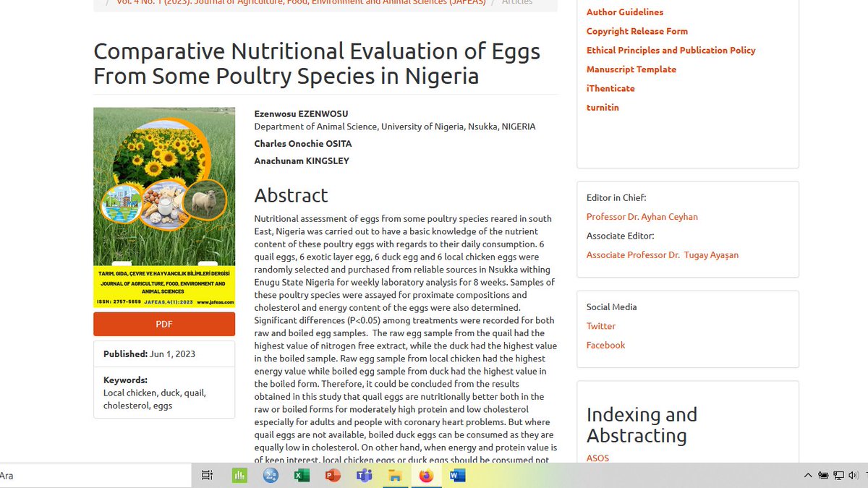Open Task View in the taskbar
This screenshot has width=868, height=488.
[207, 475]
